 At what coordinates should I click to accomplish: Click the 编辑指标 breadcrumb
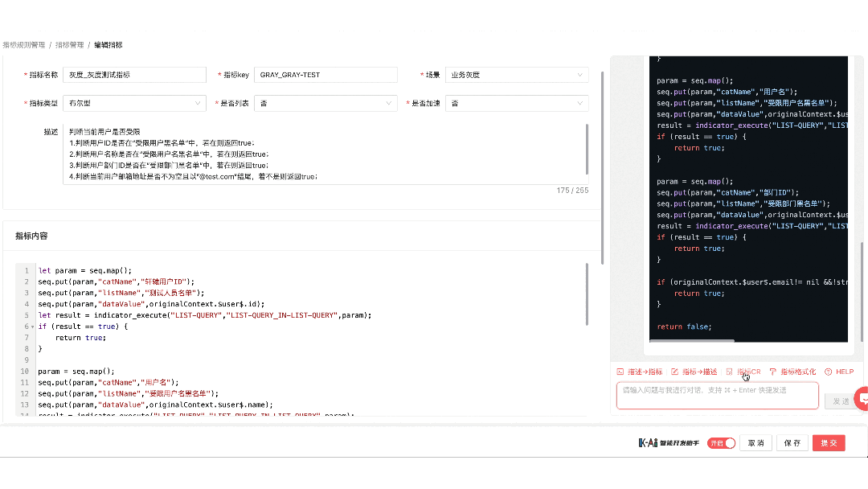[108, 45]
